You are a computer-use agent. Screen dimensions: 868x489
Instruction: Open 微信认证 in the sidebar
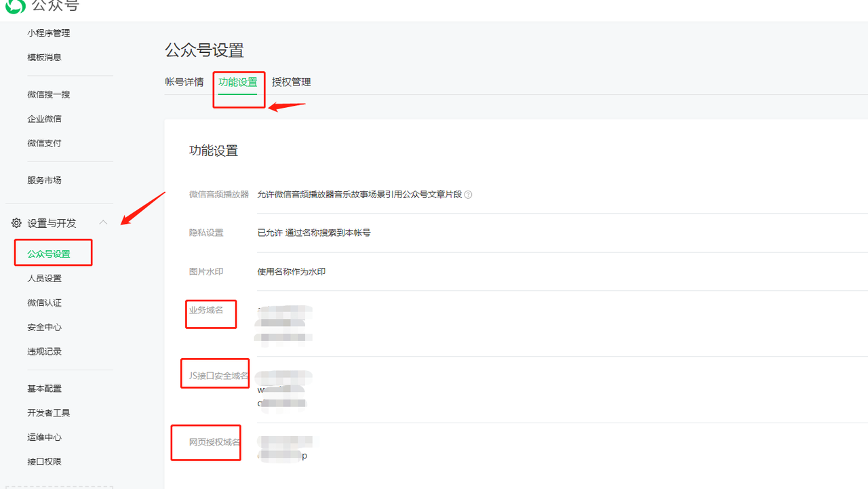45,303
